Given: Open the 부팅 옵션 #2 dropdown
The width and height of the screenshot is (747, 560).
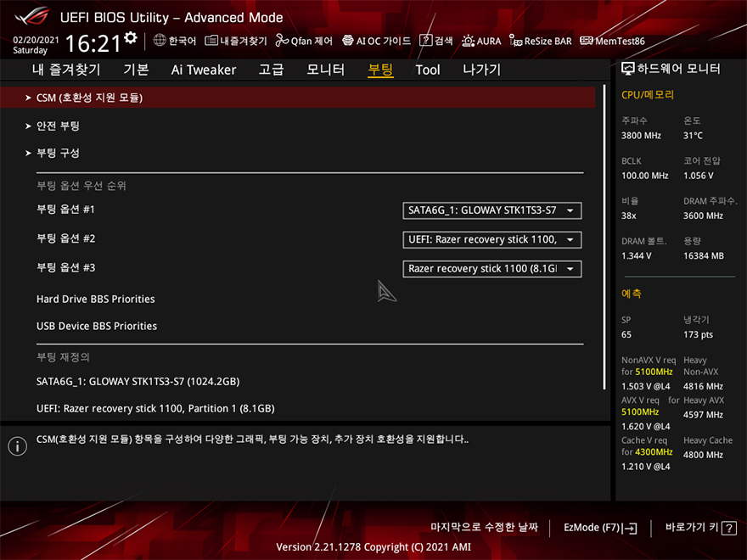Looking at the screenshot, I should (x=492, y=239).
